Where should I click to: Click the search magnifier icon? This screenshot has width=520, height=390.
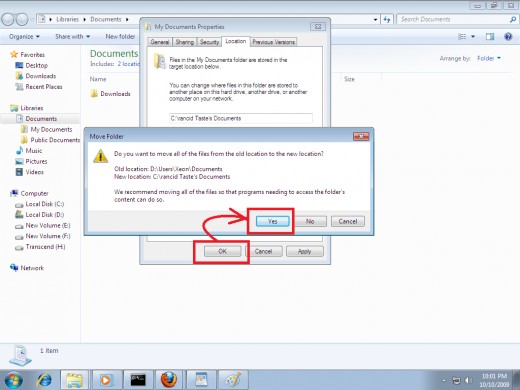[x=513, y=19]
